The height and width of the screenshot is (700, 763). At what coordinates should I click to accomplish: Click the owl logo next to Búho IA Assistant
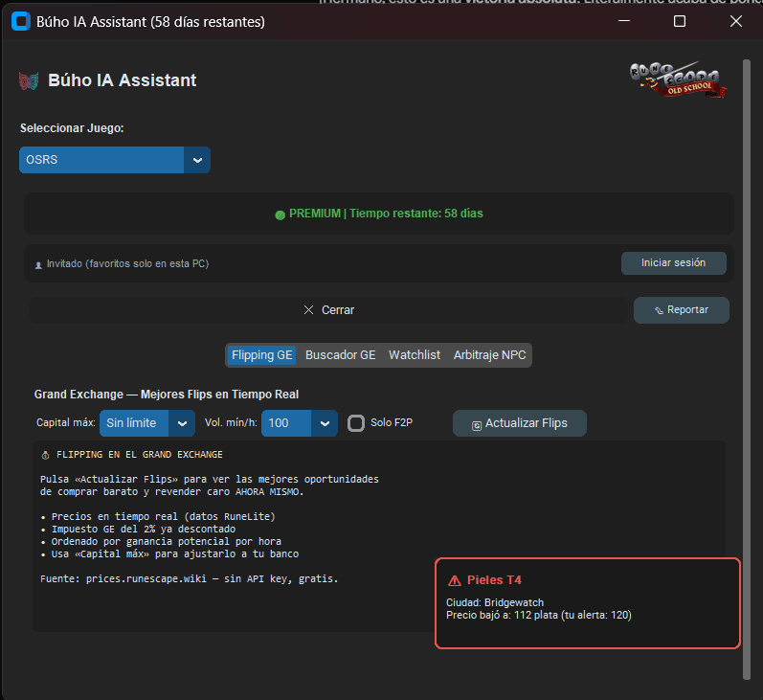29,80
